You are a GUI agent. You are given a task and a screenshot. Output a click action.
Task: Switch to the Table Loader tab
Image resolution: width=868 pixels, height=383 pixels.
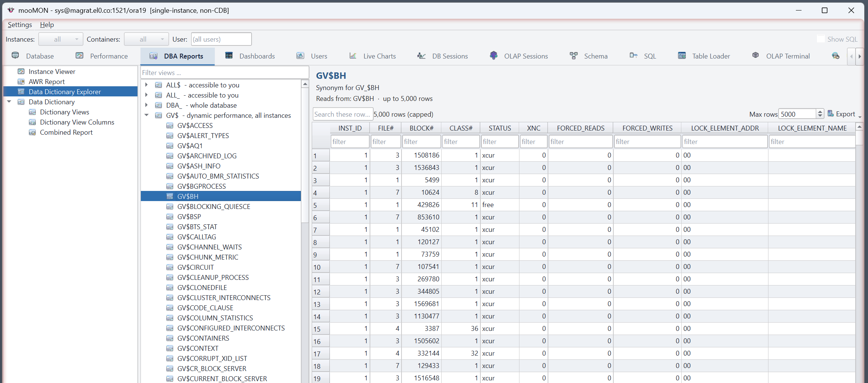coord(704,56)
